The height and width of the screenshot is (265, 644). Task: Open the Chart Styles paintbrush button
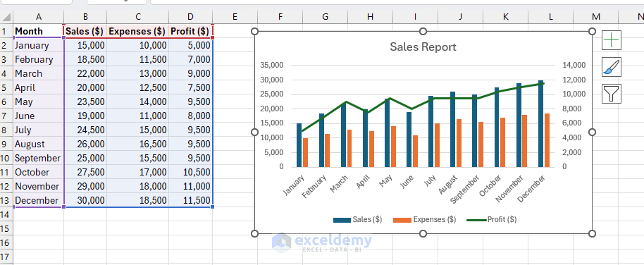612,67
